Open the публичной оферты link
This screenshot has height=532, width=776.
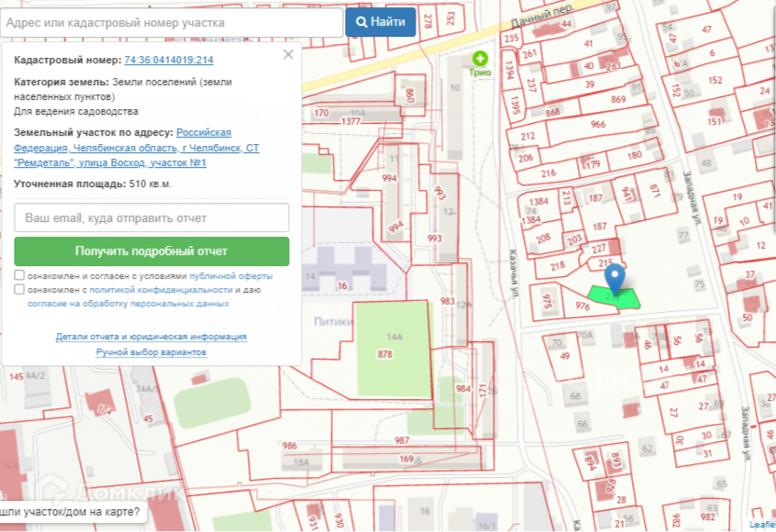pyautogui.click(x=231, y=276)
